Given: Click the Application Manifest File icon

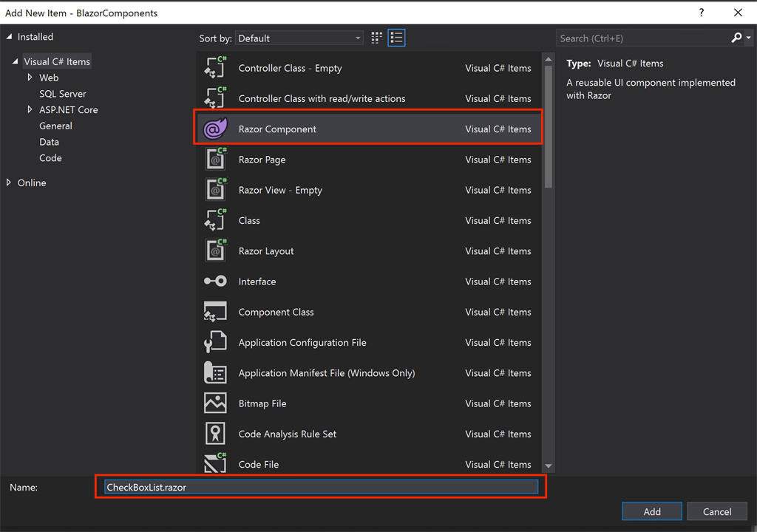Looking at the screenshot, I should [x=215, y=372].
